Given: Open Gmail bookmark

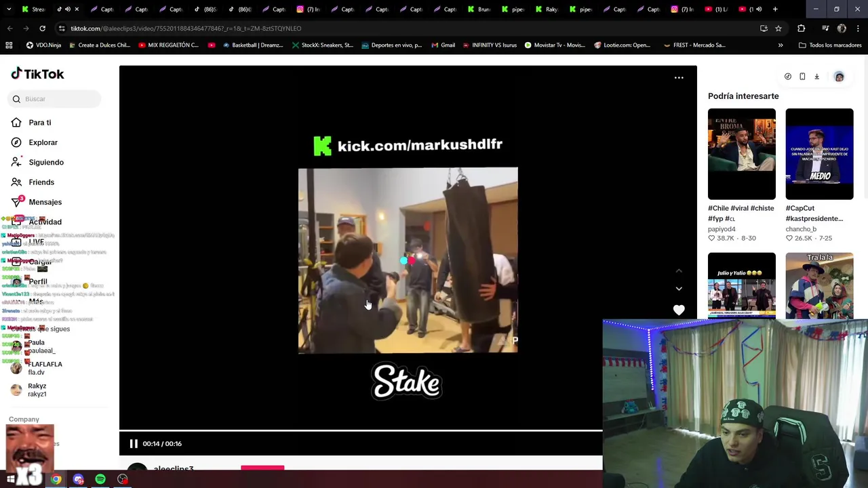Looking at the screenshot, I should 442,45.
